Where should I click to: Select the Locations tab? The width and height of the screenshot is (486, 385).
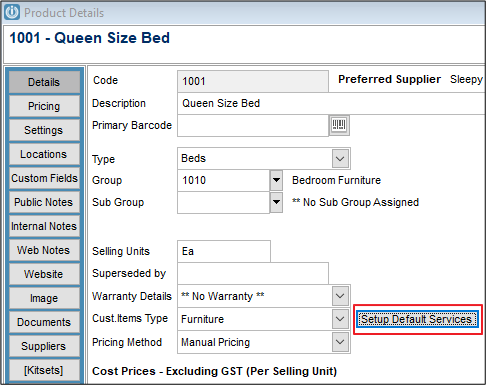point(44,154)
